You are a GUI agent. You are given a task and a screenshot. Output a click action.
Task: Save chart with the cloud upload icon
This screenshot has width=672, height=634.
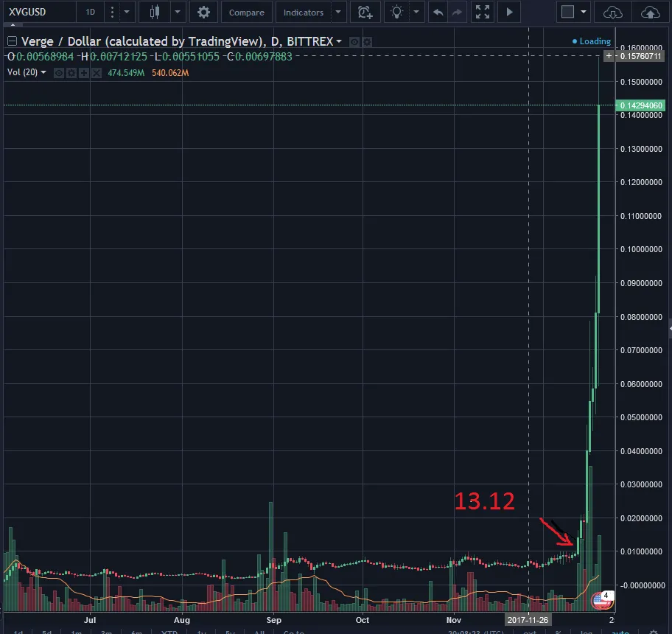(650, 13)
